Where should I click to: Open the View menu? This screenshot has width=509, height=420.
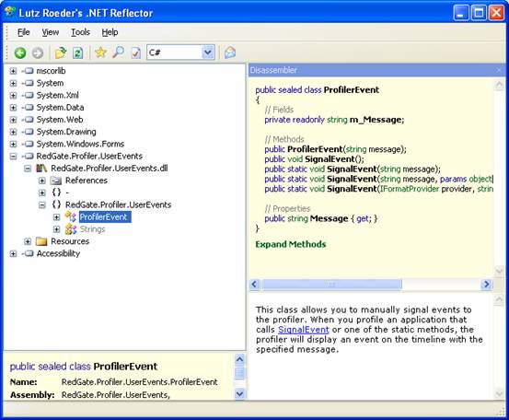coord(51,32)
